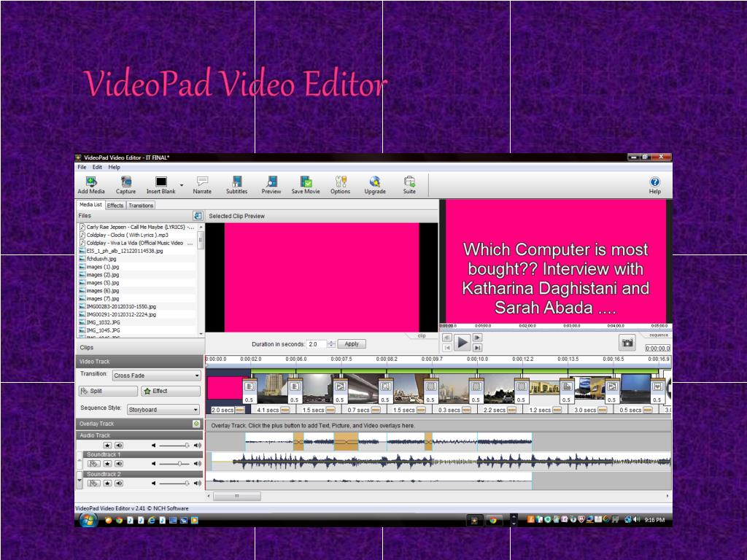Viewport: 747px width, 560px height.
Task: Open the Sequence Style Storyboard dropdown
Action: pyautogui.click(x=163, y=410)
